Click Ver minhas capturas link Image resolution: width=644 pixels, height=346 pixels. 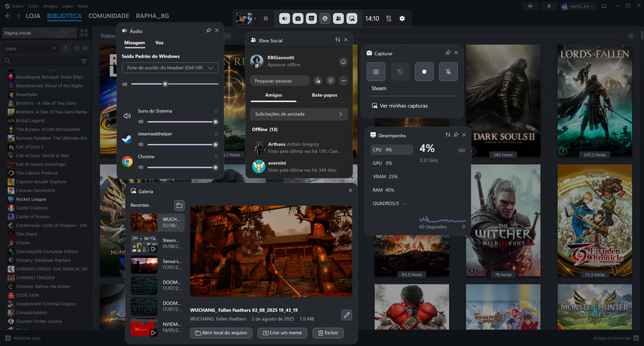(399, 106)
